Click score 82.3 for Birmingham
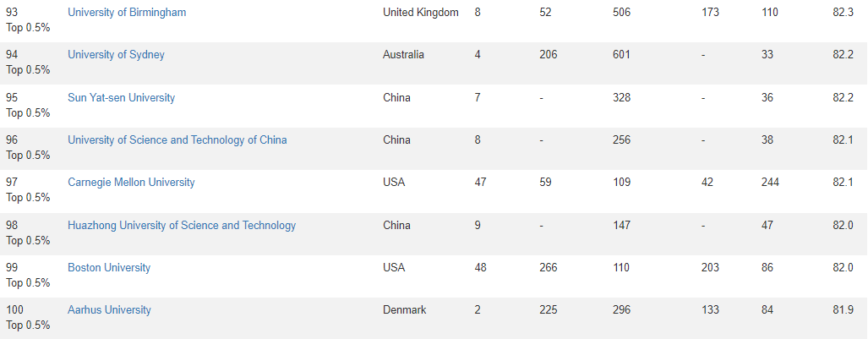Image resolution: width=868 pixels, height=339 pixels. (x=843, y=12)
